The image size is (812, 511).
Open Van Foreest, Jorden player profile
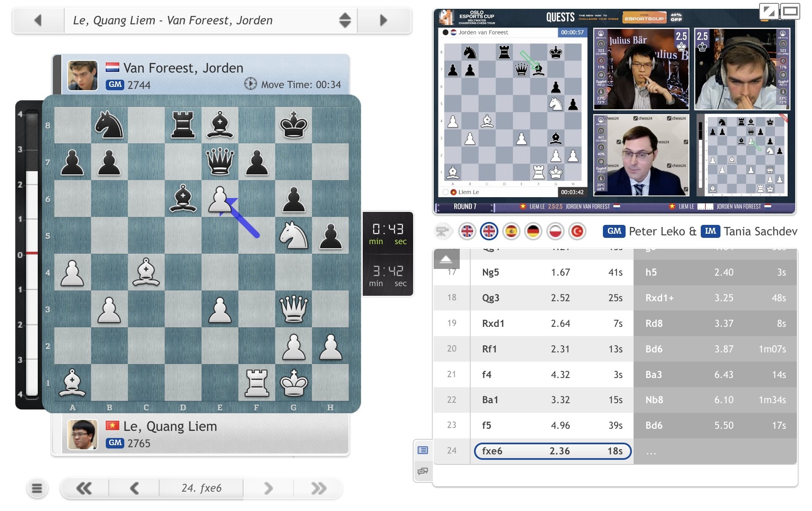(183, 68)
